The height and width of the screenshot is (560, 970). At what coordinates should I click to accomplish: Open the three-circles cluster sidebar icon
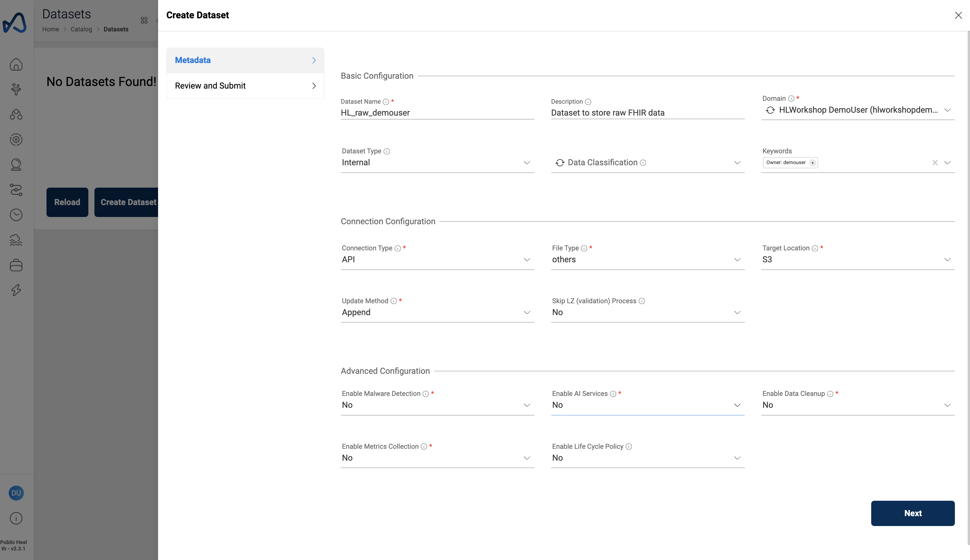[x=16, y=114]
